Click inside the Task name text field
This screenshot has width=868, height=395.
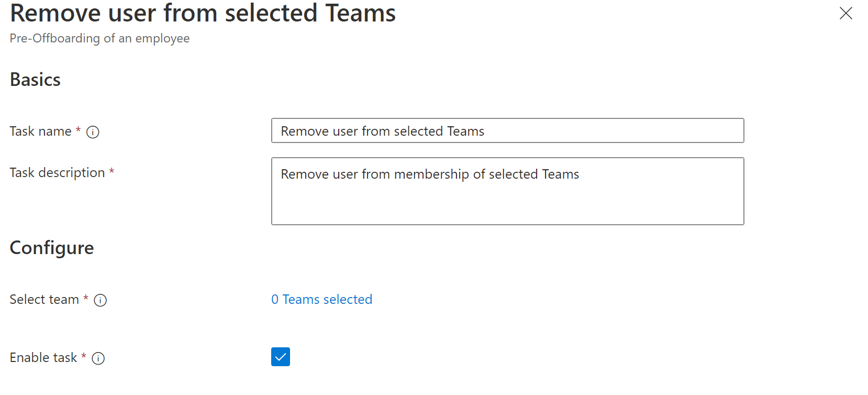[x=507, y=130]
